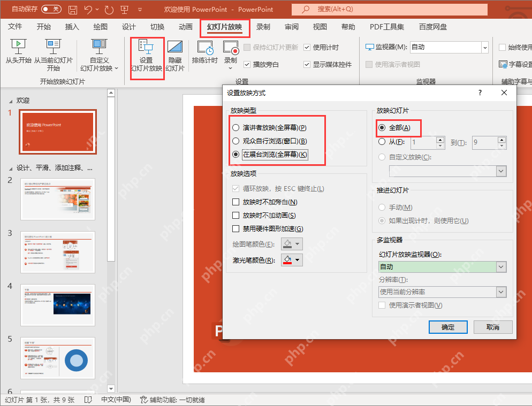Open the PDF工具集 tab

coord(387,27)
